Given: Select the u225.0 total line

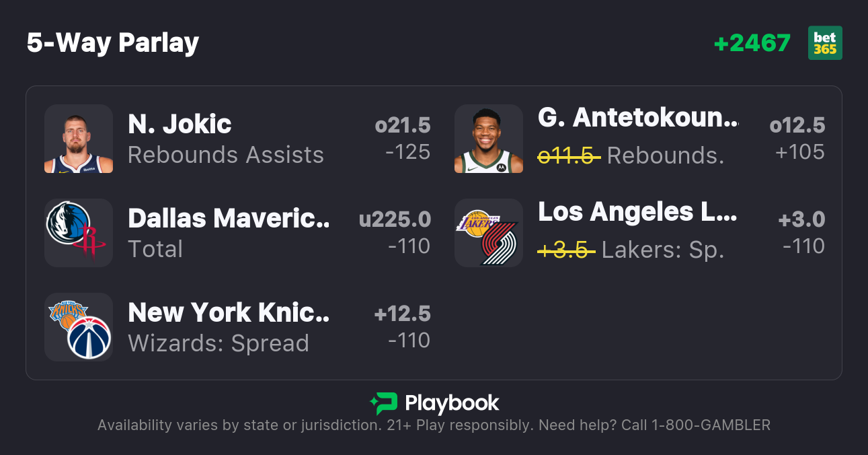Looking at the screenshot, I should (395, 219).
